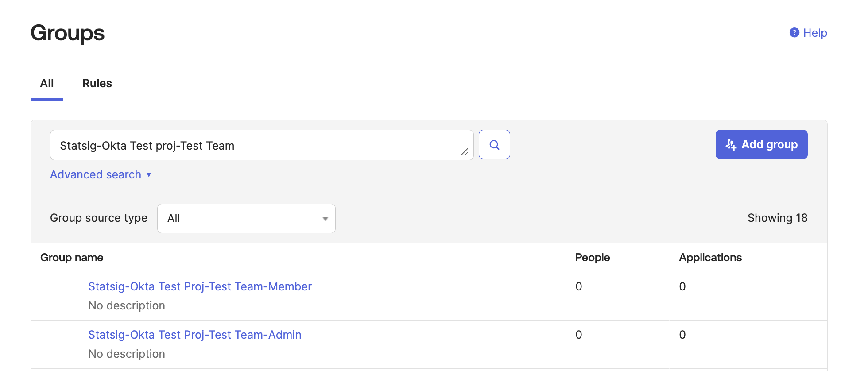Click the Group name column header
The height and width of the screenshot is (371, 868).
[x=72, y=258]
